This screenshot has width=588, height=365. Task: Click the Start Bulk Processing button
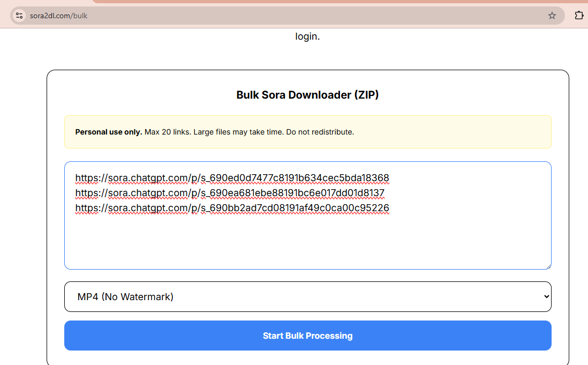tap(307, 335)
